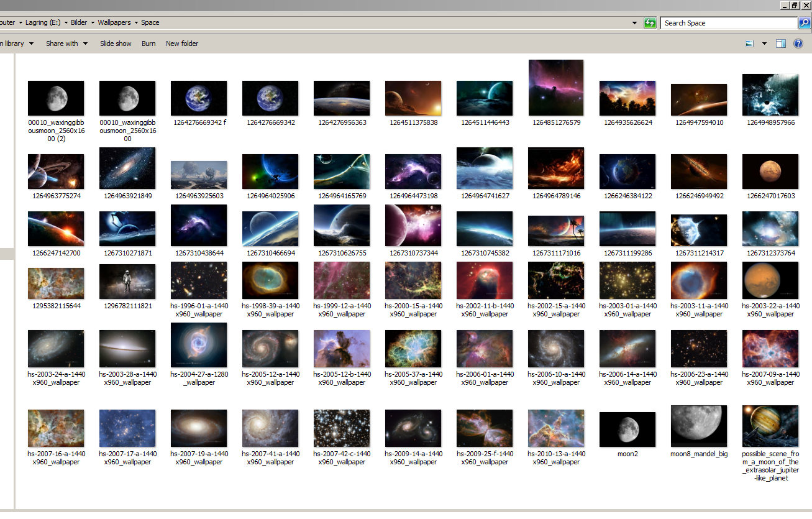
Task: Select the 1264964789146 fiery thumbnail
Action: click(x=556, y=168)
